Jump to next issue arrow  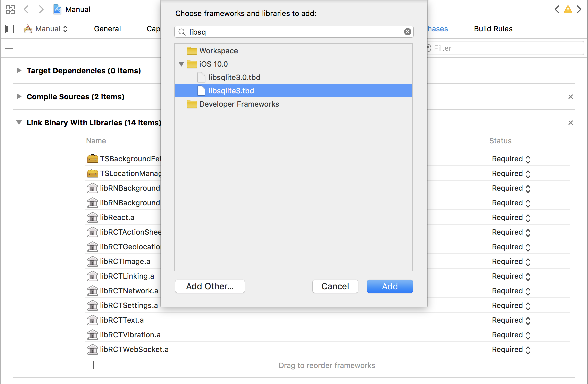tap(579, 9)
